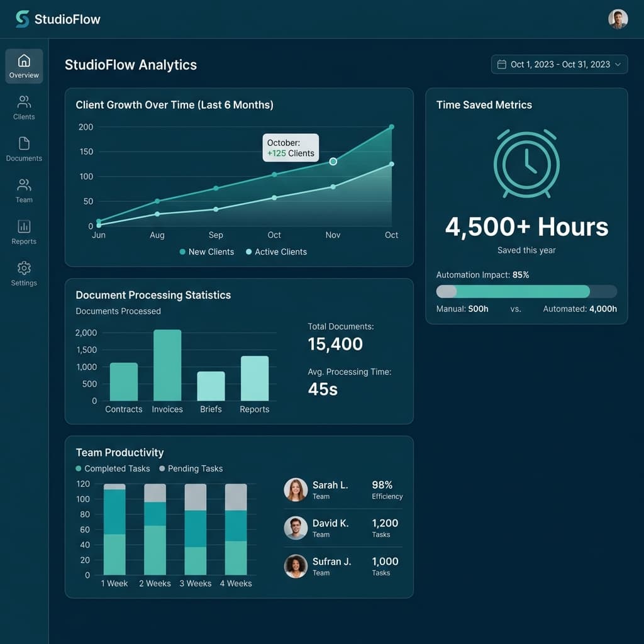Select the StudioFlow Analytics heading
644x644 pixels.
[130, 65]
